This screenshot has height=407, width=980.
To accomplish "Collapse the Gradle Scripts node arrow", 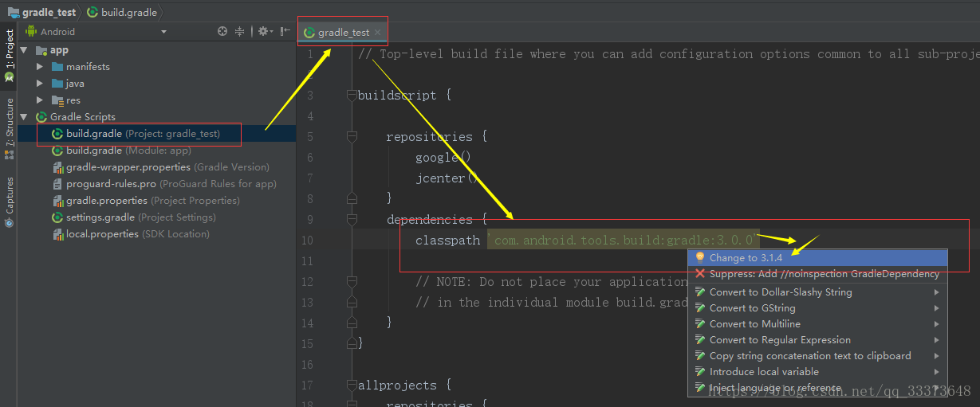I will click(x=24, y=117).
